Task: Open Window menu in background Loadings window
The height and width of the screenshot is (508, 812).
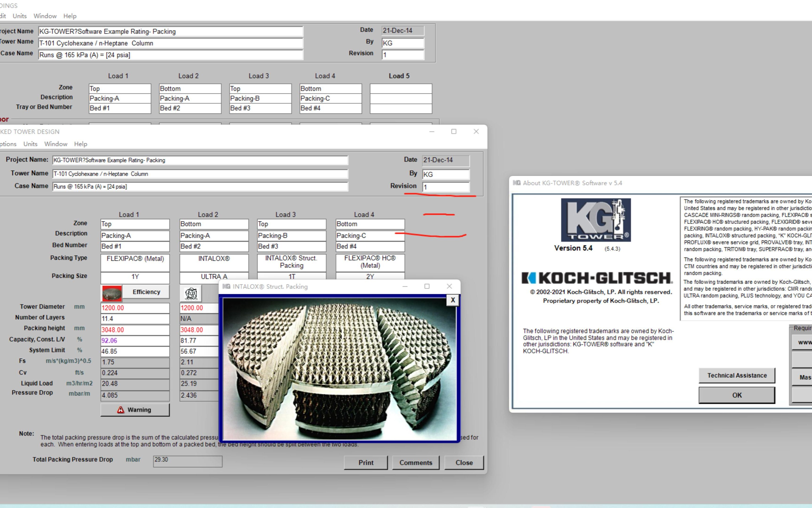Action: 45,16
